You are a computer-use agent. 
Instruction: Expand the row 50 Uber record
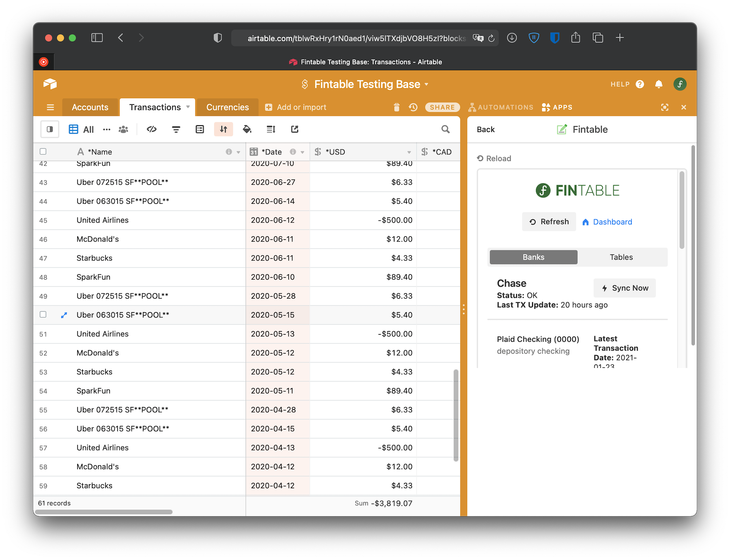tap(64, 315)
